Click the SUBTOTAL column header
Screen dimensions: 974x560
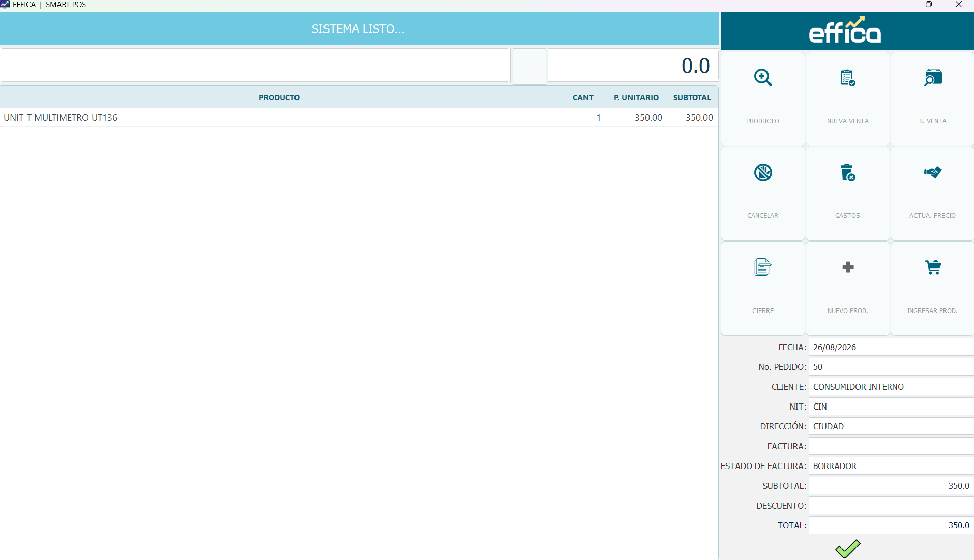tap(692, 97)
